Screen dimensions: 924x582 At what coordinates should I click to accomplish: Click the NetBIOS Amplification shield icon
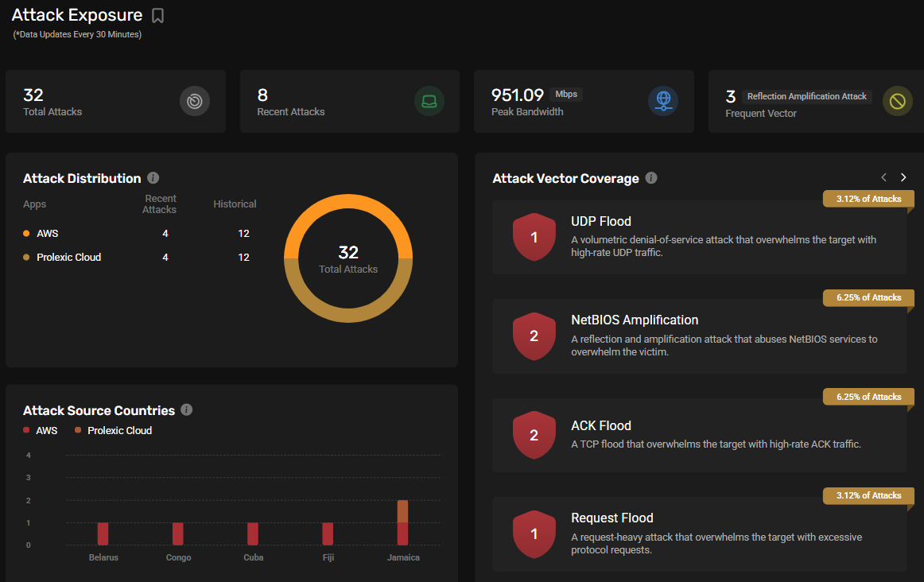pyautogui.click(x=534, y=336)
